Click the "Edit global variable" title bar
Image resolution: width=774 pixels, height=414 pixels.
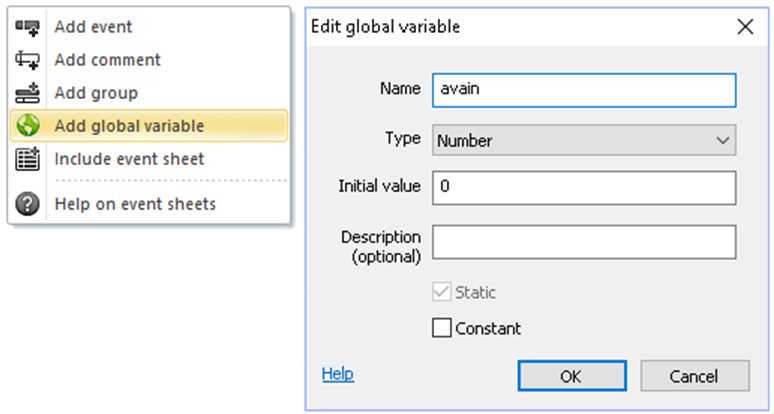[x=500, y=27]
